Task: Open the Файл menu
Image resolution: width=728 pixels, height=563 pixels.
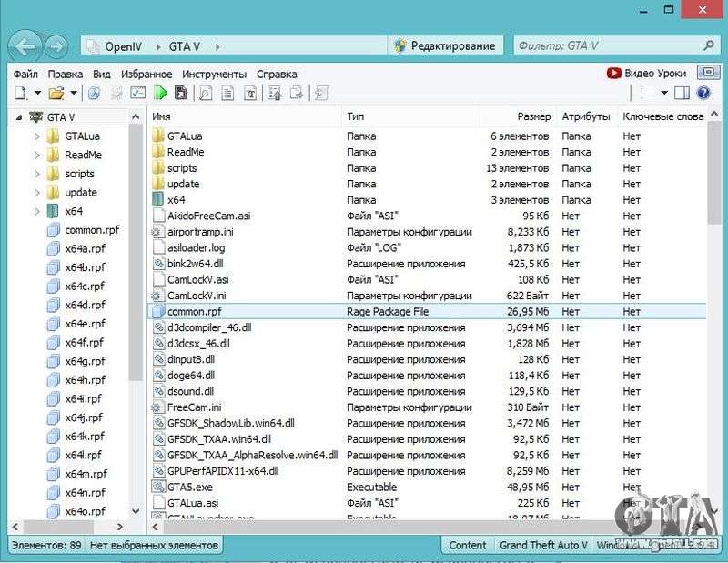Action: (25, 74)
